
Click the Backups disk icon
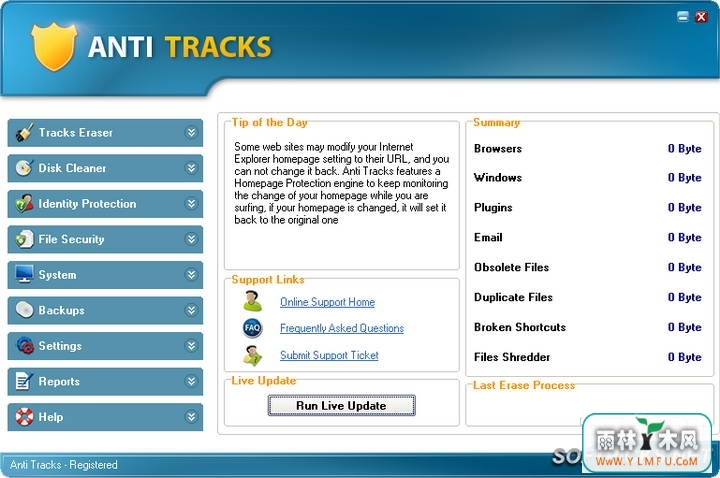24,310
